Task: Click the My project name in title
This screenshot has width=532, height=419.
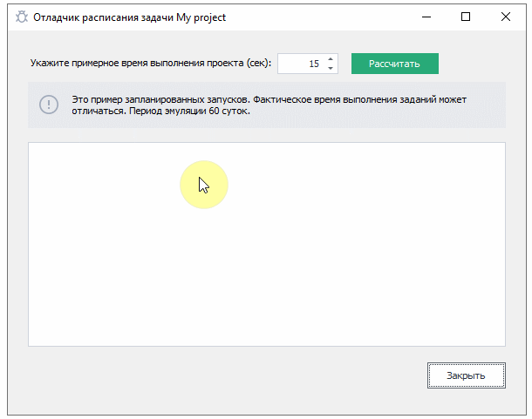Action: click(x=201, y=17)
